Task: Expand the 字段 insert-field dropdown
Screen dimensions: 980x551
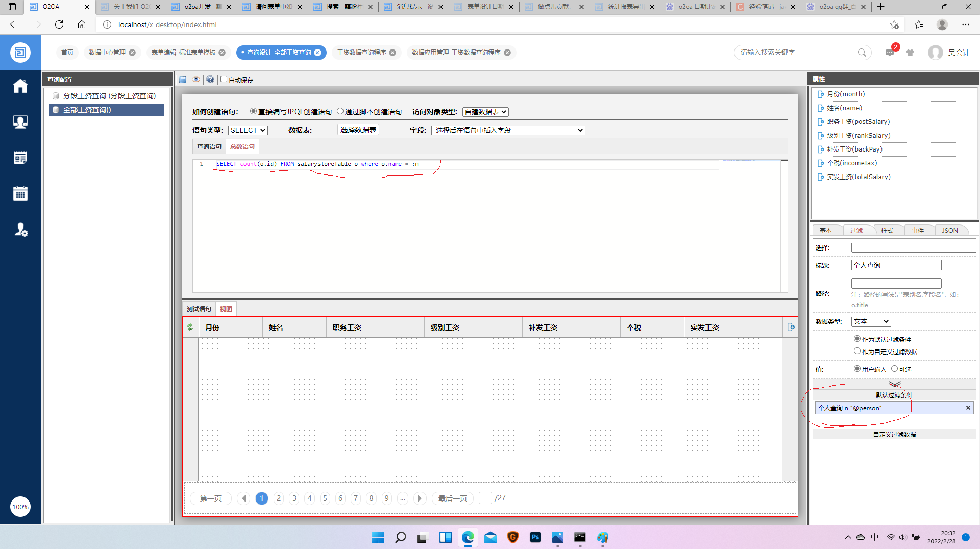Action: 508,131
